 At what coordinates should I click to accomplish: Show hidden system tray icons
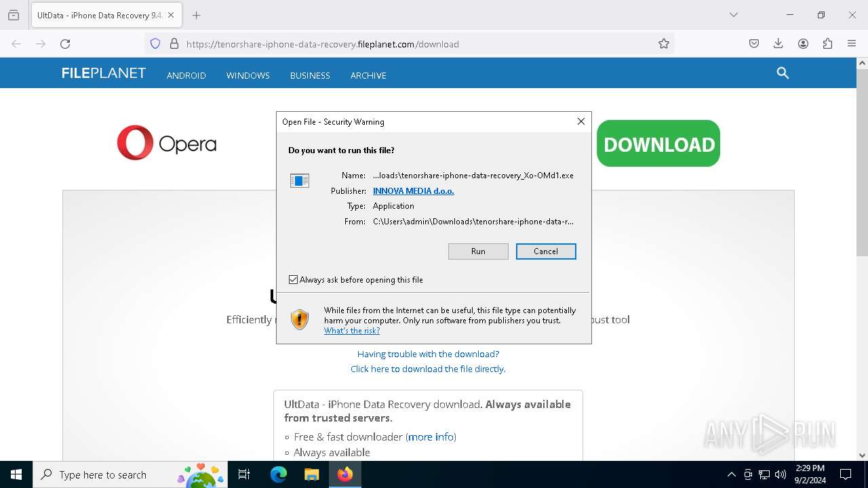coord(731,474)
